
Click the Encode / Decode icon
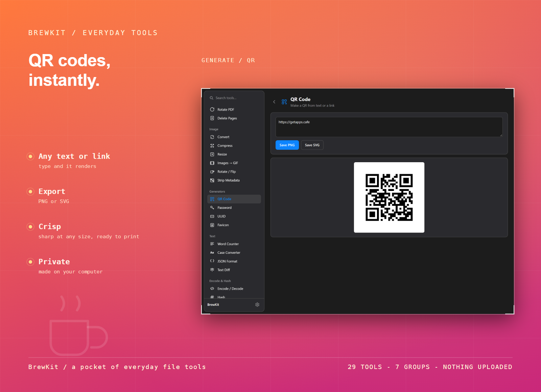click(x=212, y=289)
